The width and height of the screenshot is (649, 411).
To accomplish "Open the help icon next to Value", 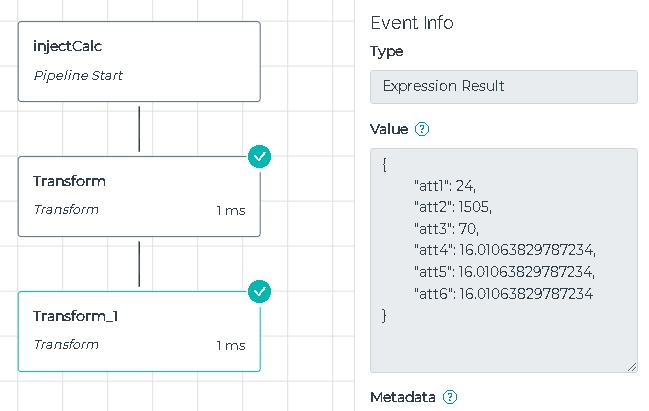I will pos(422,129).
